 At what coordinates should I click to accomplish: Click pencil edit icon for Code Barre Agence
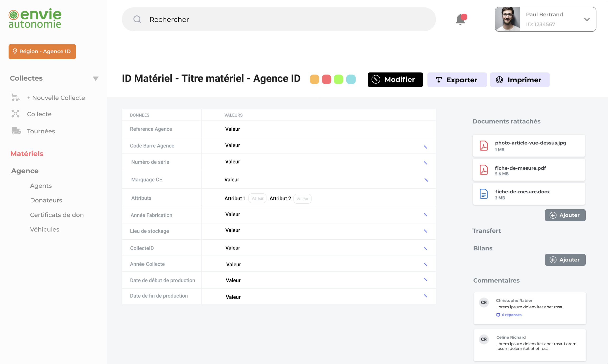(x=425, y=147)
